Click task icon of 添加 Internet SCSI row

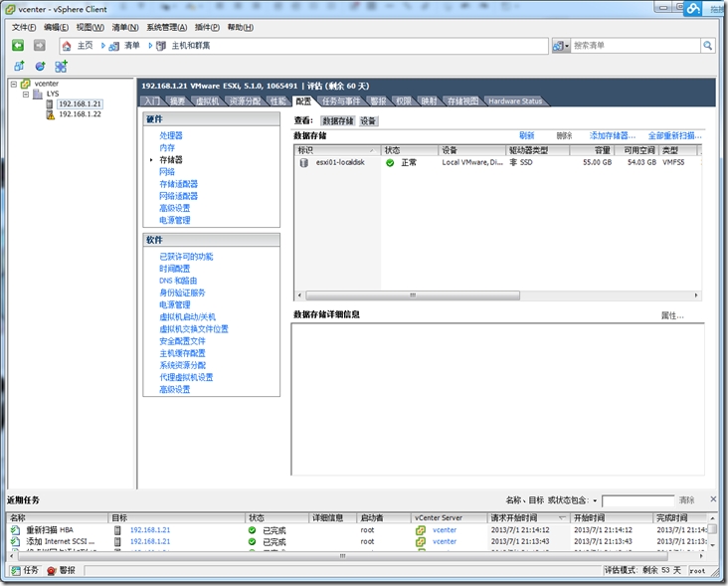click(15, 541)
